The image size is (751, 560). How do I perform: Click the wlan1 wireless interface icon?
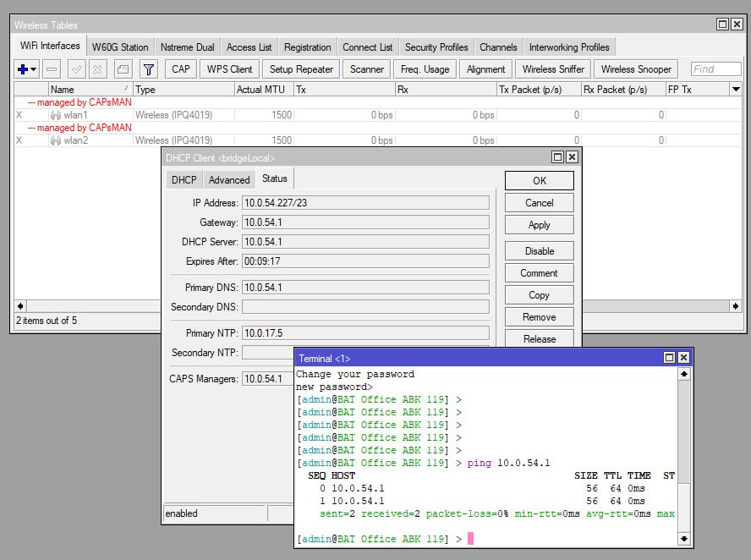[x=56, y=115]
